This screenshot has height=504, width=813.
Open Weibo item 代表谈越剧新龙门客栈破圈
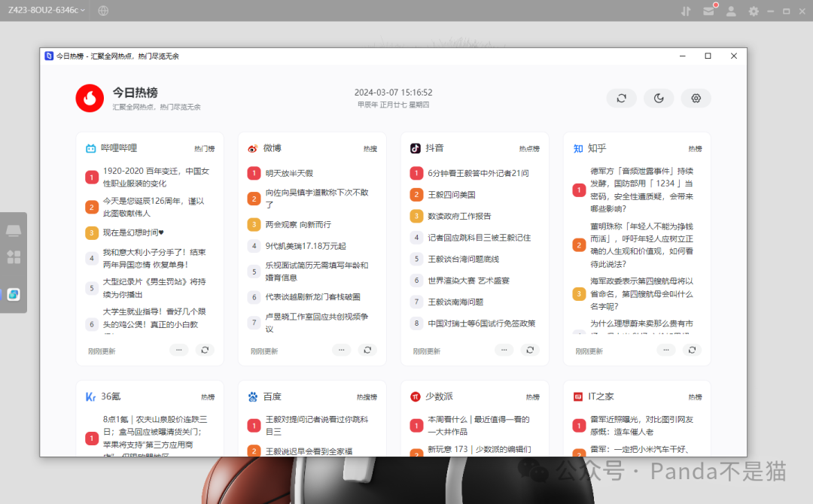point(312,297)
